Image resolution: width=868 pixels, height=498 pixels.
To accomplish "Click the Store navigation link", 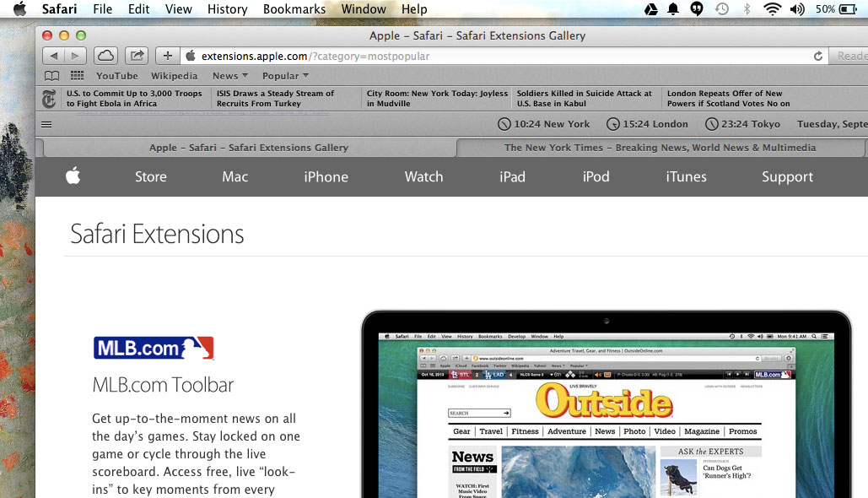I will point(150,176).
